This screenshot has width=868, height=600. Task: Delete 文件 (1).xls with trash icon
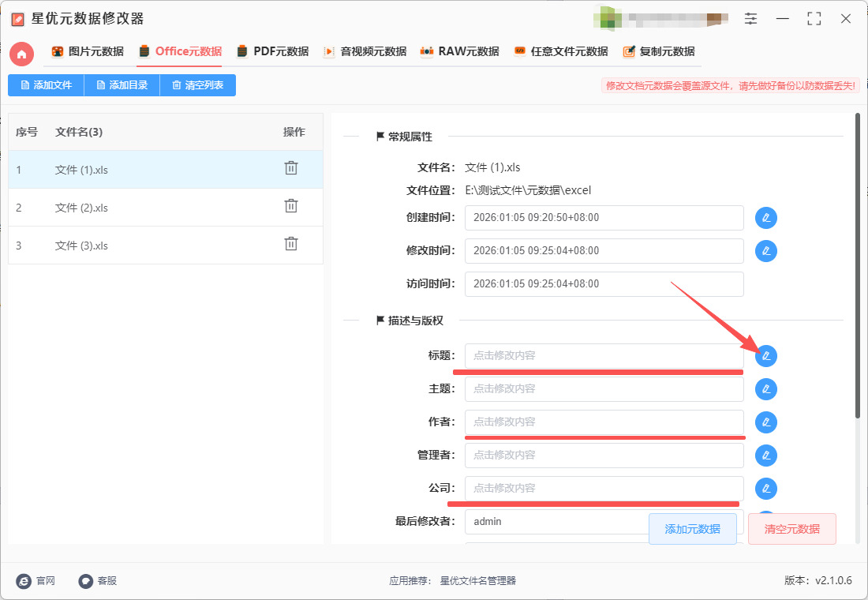tap(291, 168)
